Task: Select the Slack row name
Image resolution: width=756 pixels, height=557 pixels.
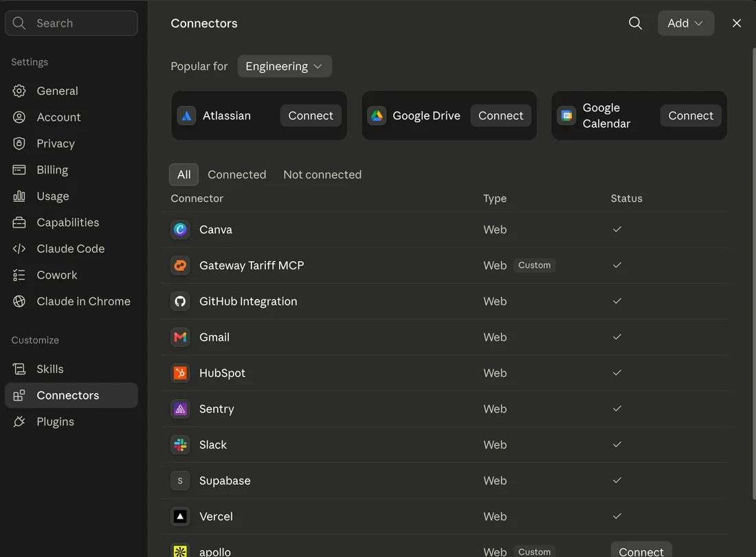Action: click(x=212, y=445)
